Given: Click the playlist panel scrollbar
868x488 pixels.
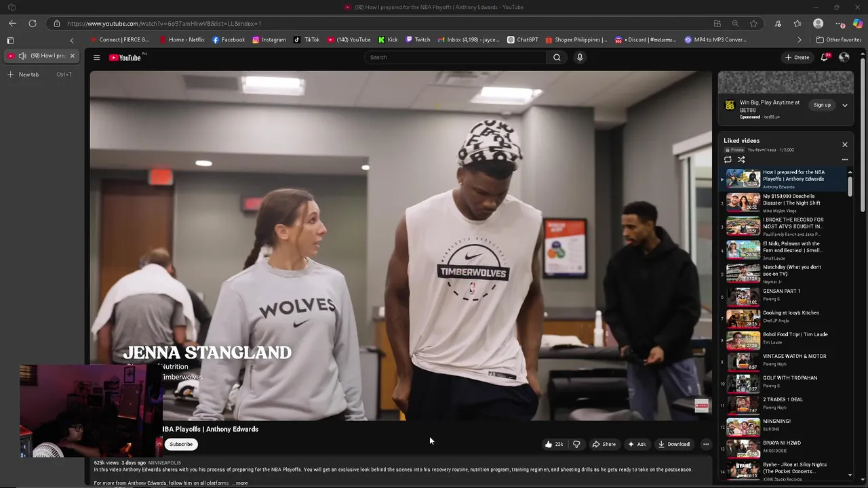Looking at the screenshot, I should coord(850,186).
